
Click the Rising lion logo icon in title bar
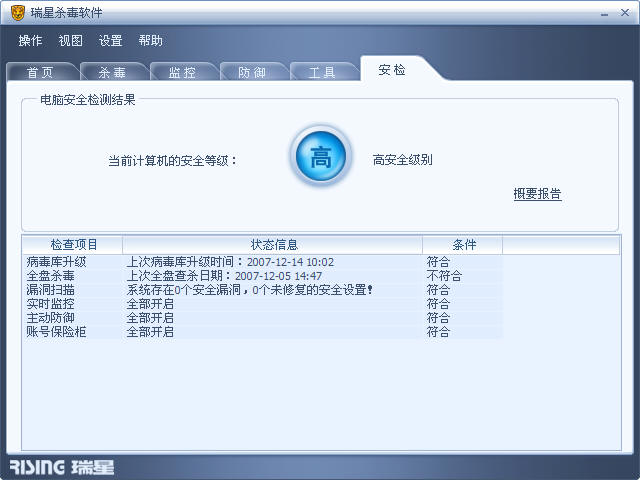(18, 13)
